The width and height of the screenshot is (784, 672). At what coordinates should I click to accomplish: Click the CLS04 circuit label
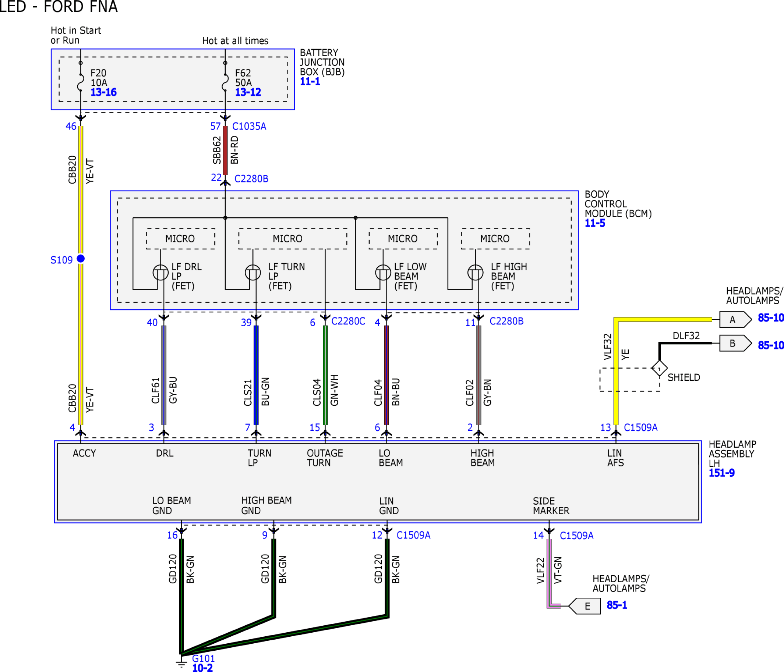[317, 392]
